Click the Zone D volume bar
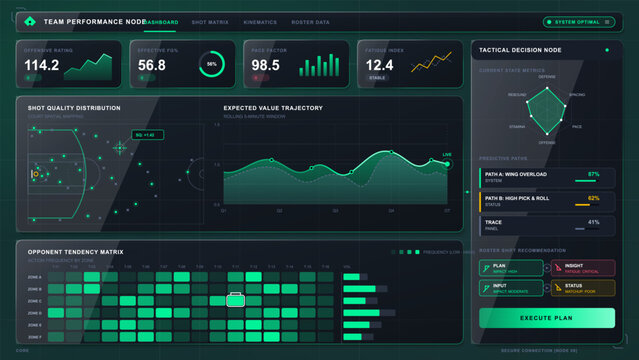 (x=369, y=313)
